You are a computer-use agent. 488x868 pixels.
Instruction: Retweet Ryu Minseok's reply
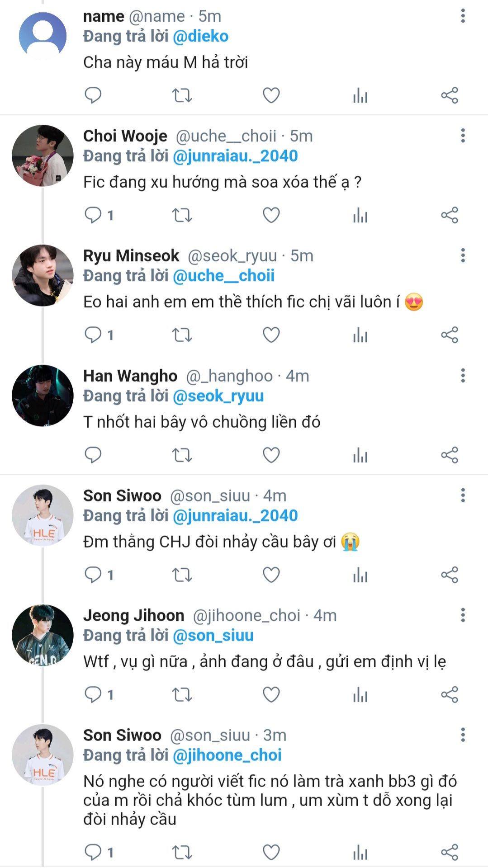click(182, 335)
